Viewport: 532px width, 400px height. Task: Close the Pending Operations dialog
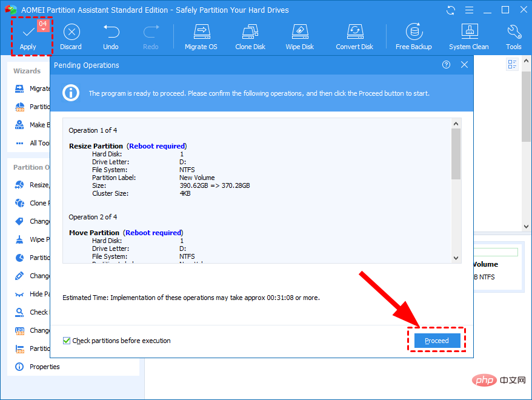click(x=464, y=65)
